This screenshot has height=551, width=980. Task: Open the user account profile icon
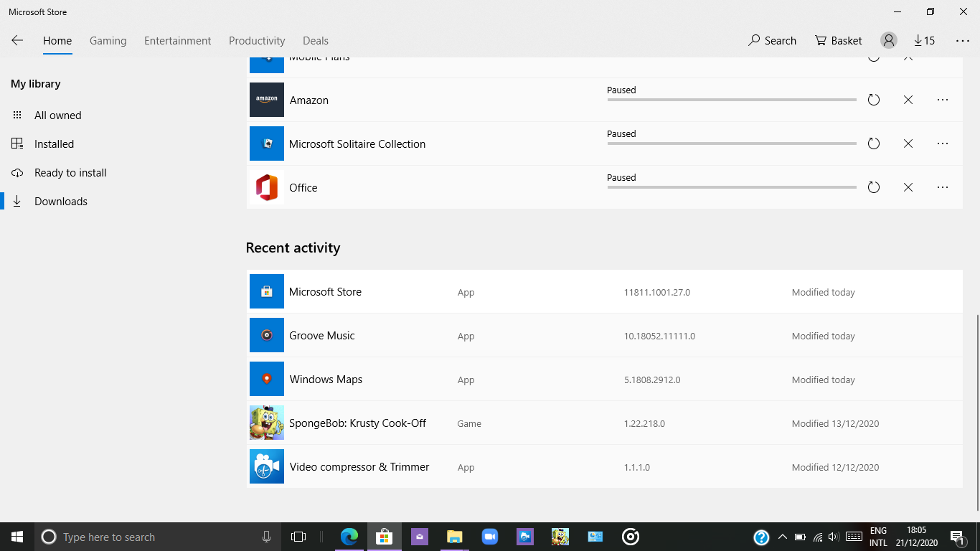click(889, 41)
